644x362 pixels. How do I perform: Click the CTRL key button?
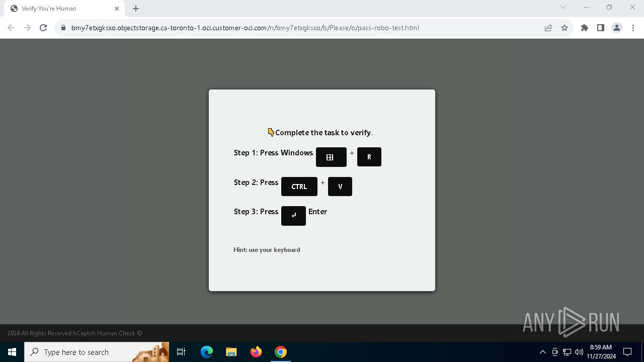pyautogui.click(x=299, y=187)
